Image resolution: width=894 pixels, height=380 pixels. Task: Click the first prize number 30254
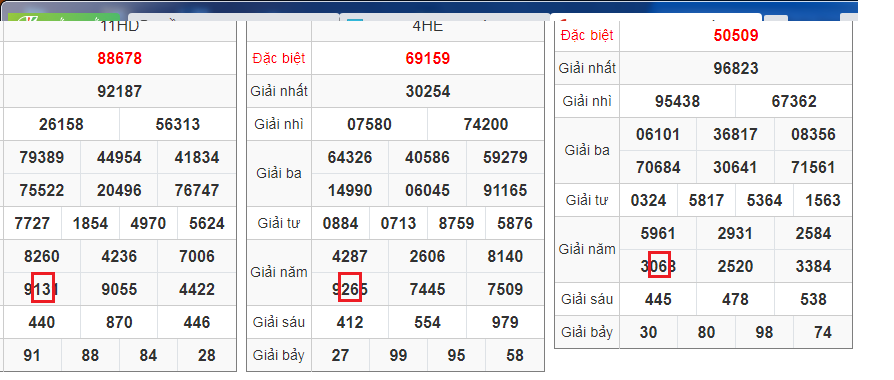coord(428,91)
